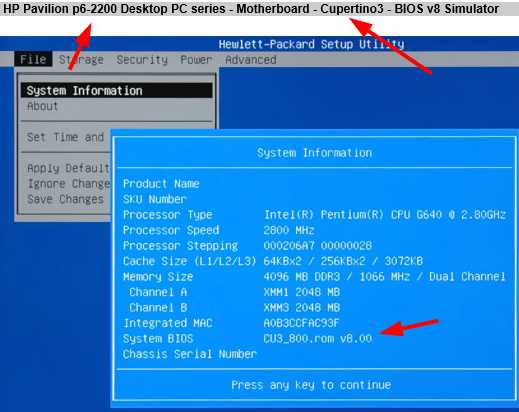Click the Channel B label
The image size is (519, 412).
pos(158,308)
